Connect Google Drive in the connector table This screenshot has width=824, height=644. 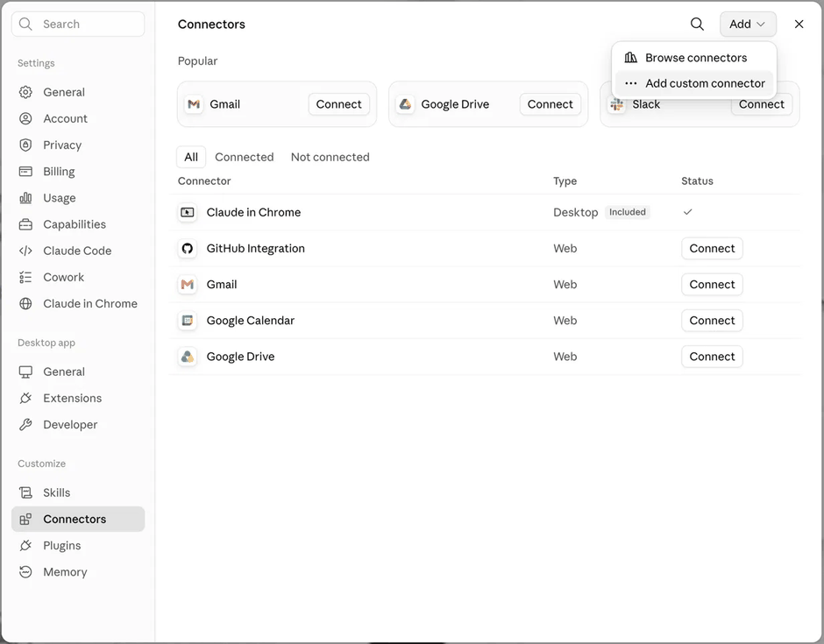tap(712, 357)
